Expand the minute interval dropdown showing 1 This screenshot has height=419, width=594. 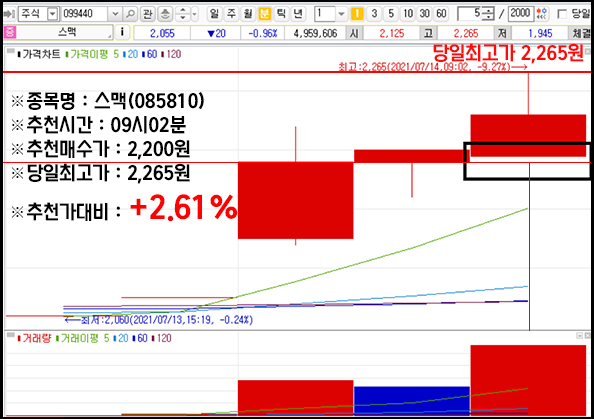[x=341, y=14]
